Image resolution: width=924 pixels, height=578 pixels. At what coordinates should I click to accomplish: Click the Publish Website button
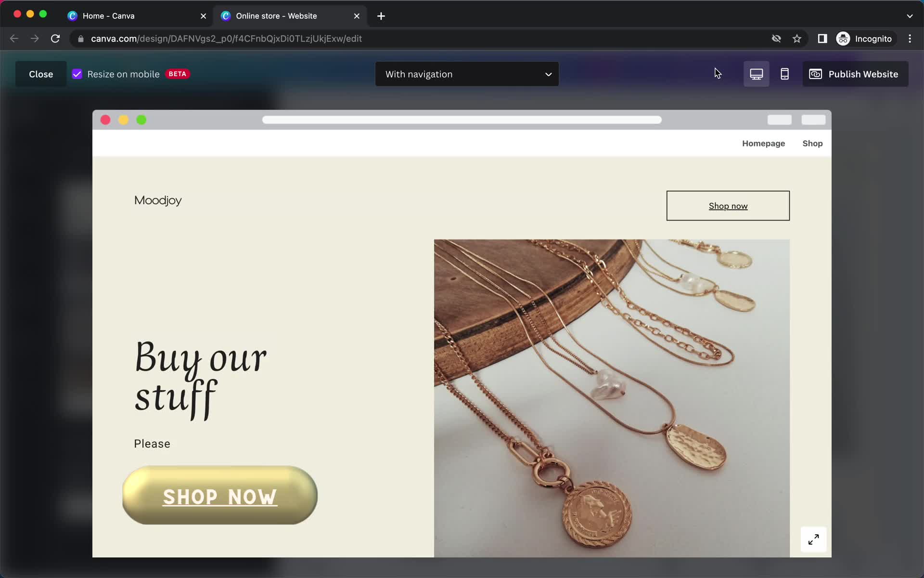coord(855,74)
